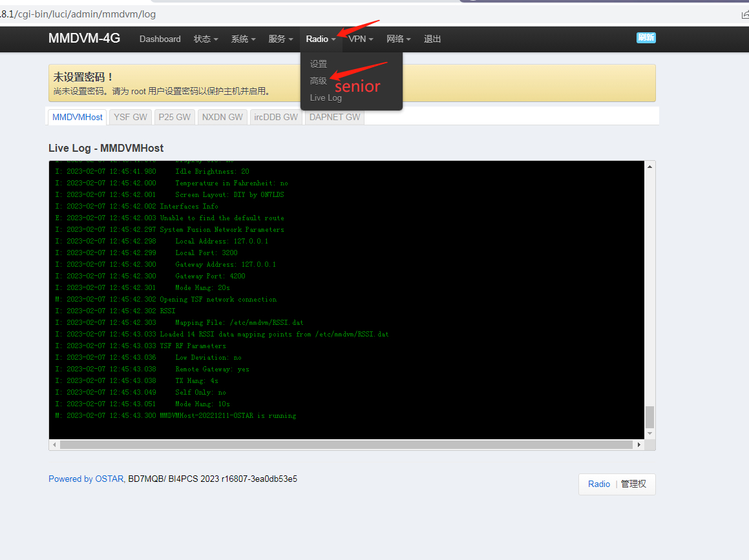Screen dimensions: 749x560
Task: Expand the 系统 dropdown menu
Action: coord(243,39)
